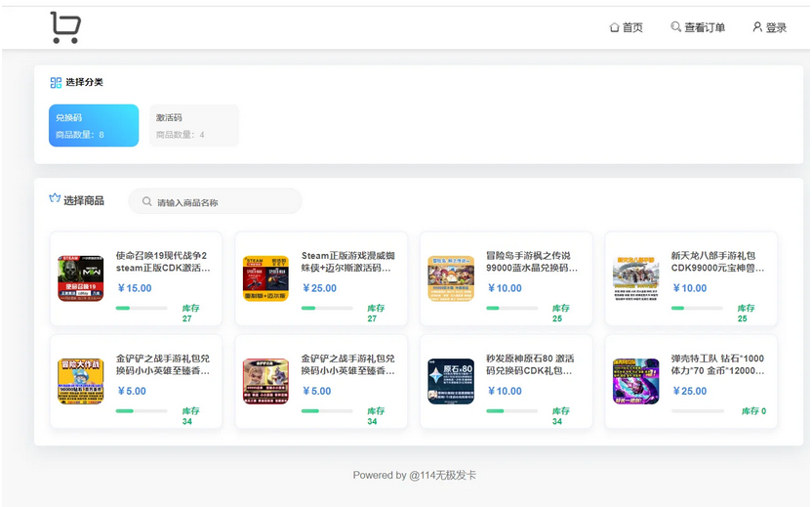
Task: Click price ¥15.00 of 使命召唤19
Action: tap(135, 288)
